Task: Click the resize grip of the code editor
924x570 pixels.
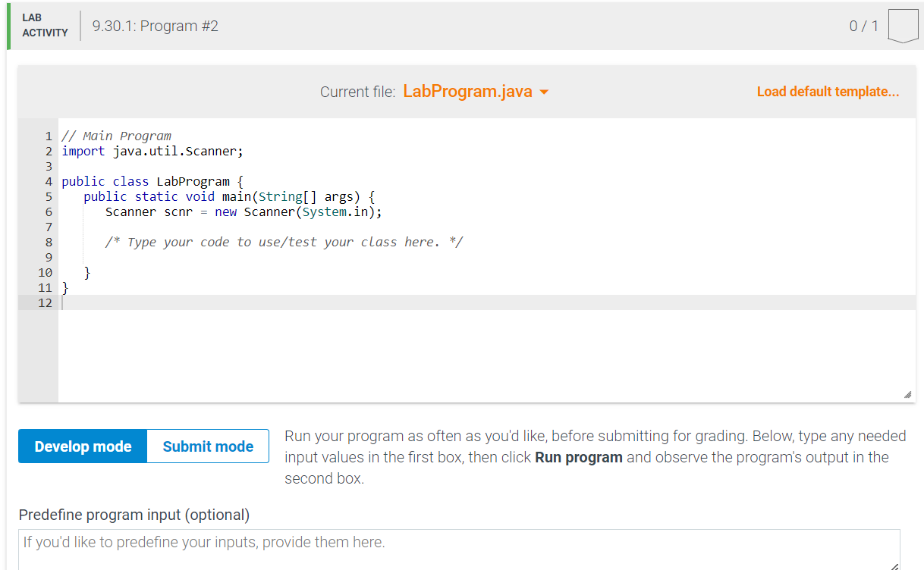Action: tap(907, 393)
